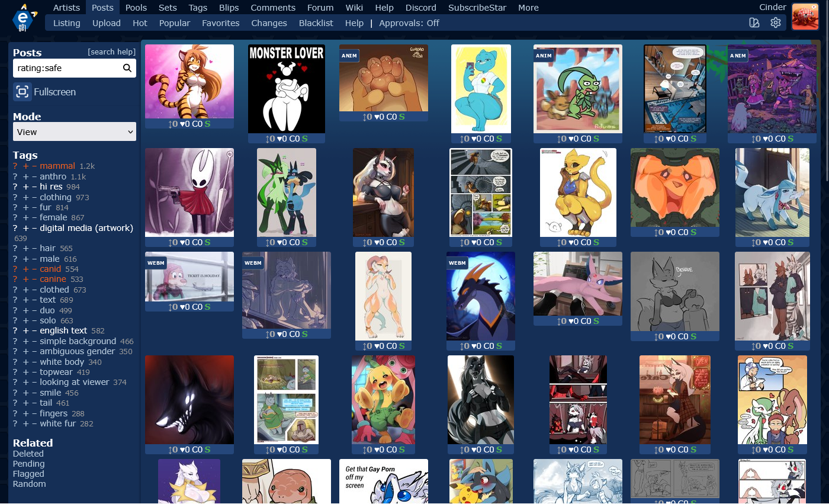This screenshot has width=829, height=504.
Task: Open the Wiki menu item
Action: 354,8
